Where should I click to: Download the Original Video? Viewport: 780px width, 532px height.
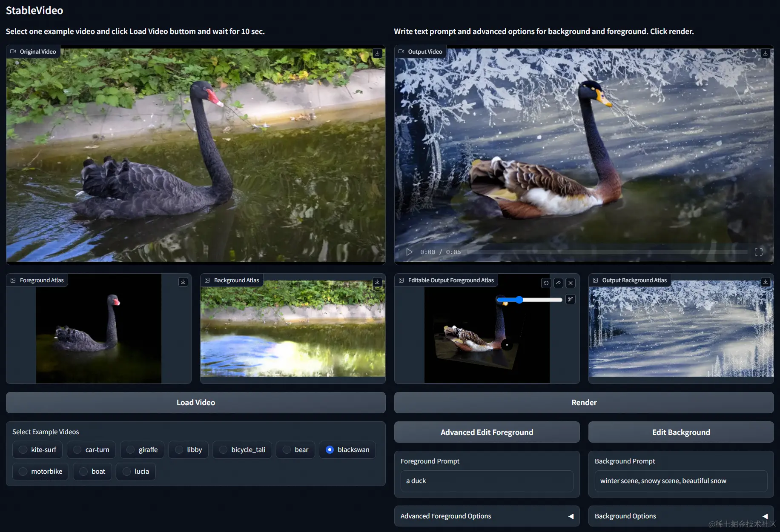(377, 53)
